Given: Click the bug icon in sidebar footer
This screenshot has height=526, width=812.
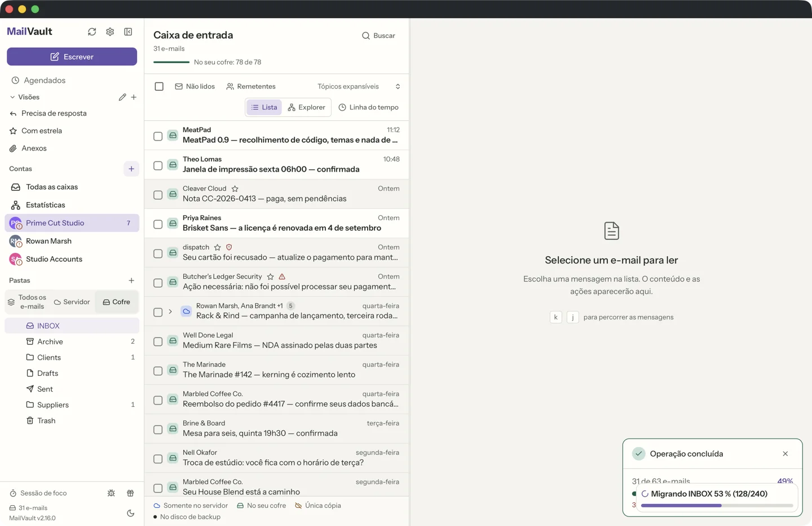Looking at the screenshot, I should pyautogui.click(x=111, y=493).
